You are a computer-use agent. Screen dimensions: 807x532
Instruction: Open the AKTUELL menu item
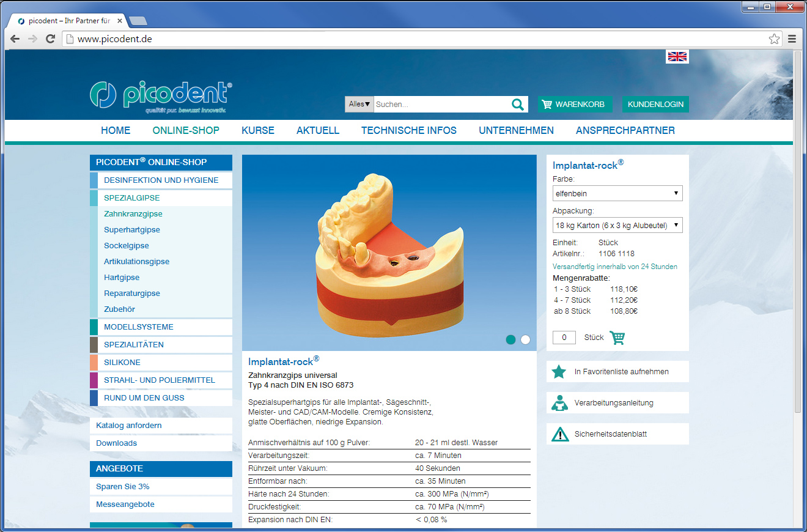[x=318, y=130]
